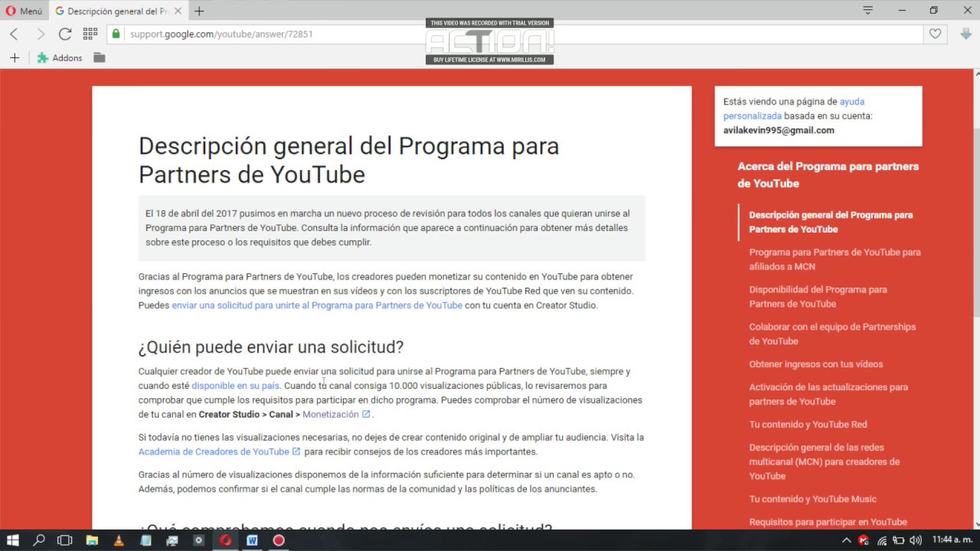Open 'Requisitos para participar en YouTube'

coord(828,522)
